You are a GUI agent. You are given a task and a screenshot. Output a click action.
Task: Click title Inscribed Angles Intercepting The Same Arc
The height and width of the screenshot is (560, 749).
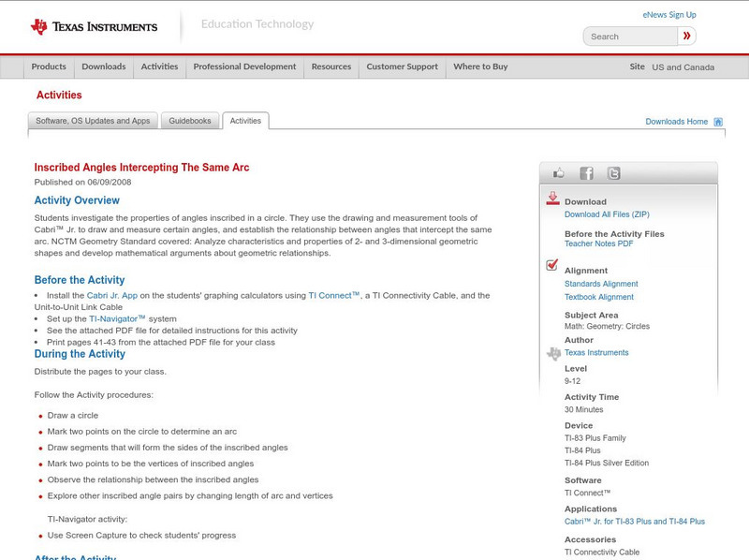coord(141,168)
